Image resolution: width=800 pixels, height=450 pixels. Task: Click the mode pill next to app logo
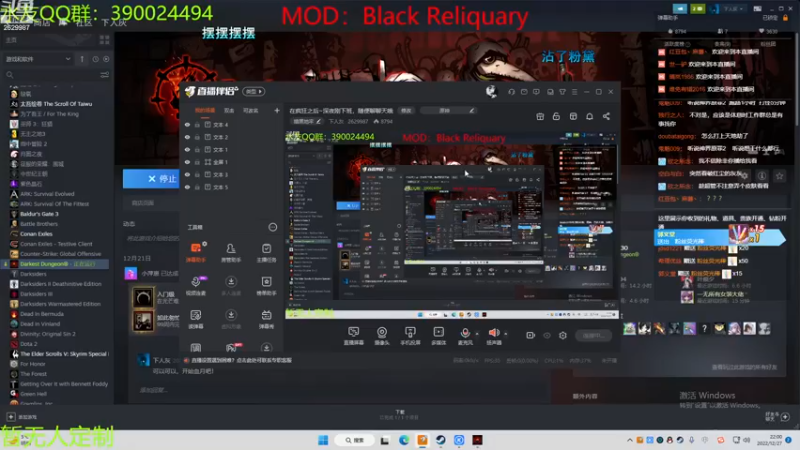[254, 92]
